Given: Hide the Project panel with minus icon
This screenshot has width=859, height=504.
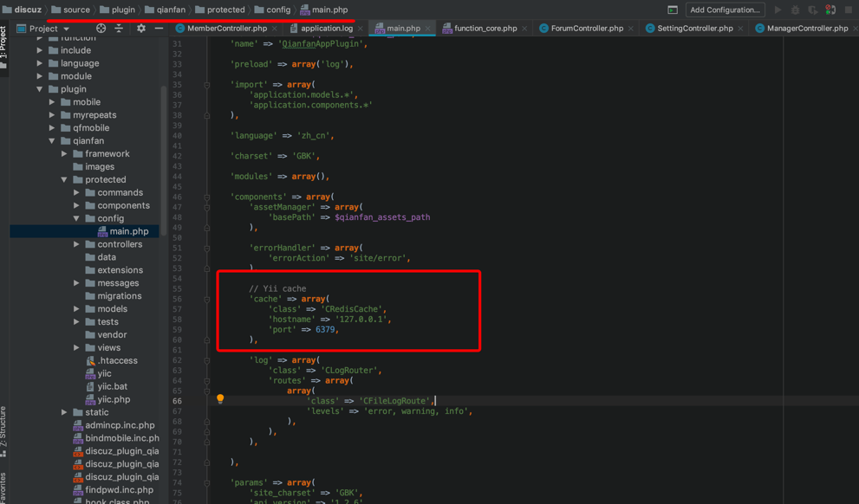Looking at the screenshot, I should click(x=159, y=29).
